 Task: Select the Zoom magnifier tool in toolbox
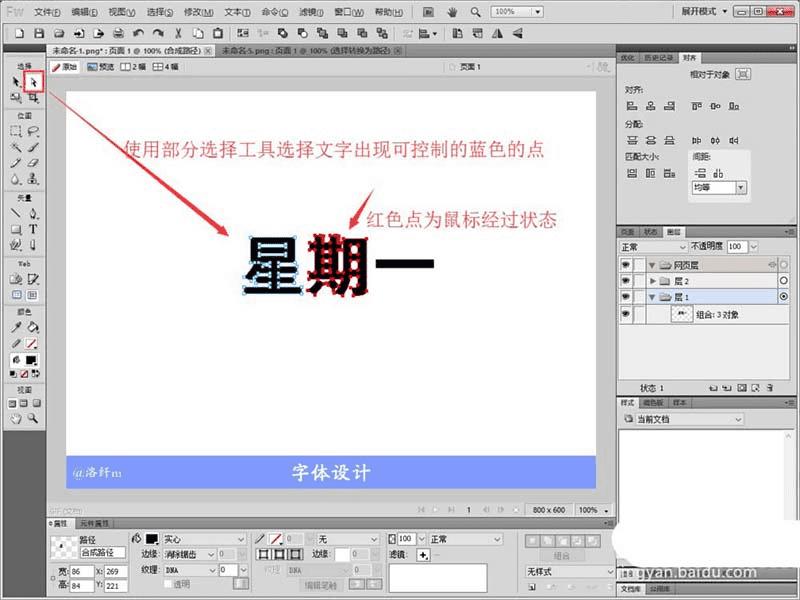click(33, 418)
